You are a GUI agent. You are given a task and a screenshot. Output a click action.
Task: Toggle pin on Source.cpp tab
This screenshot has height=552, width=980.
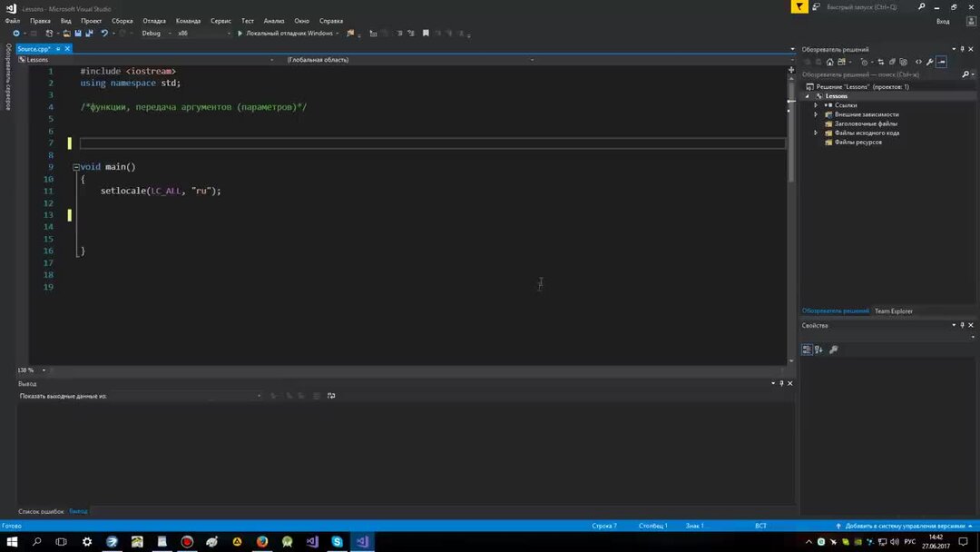(x=58, y=49)
